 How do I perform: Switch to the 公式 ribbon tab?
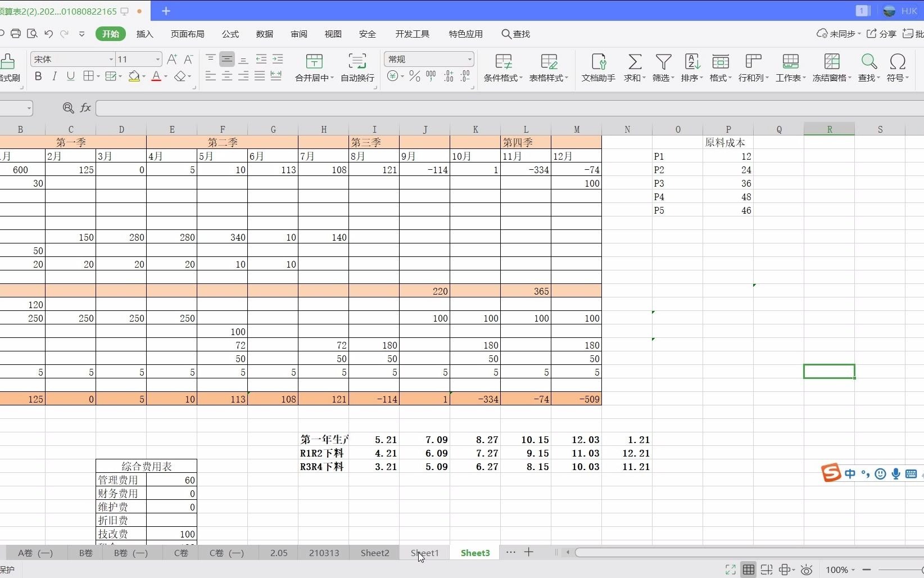(x=230, y=34)
